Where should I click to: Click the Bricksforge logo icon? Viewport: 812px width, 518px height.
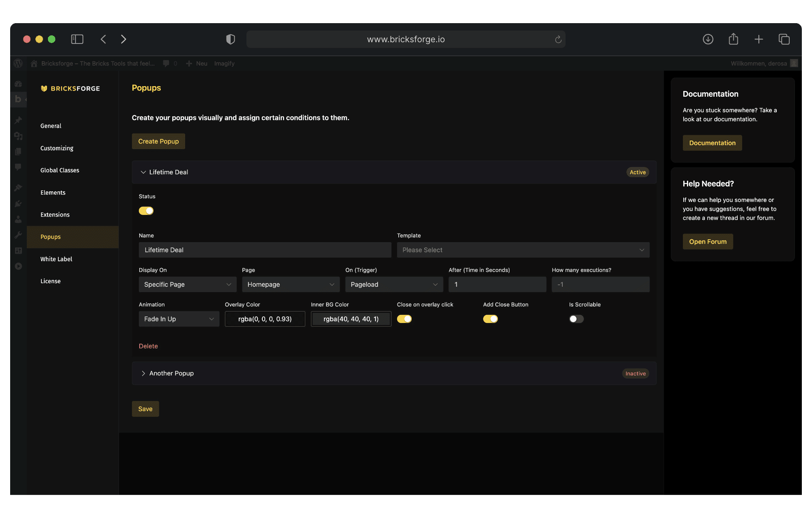[44, 88]
